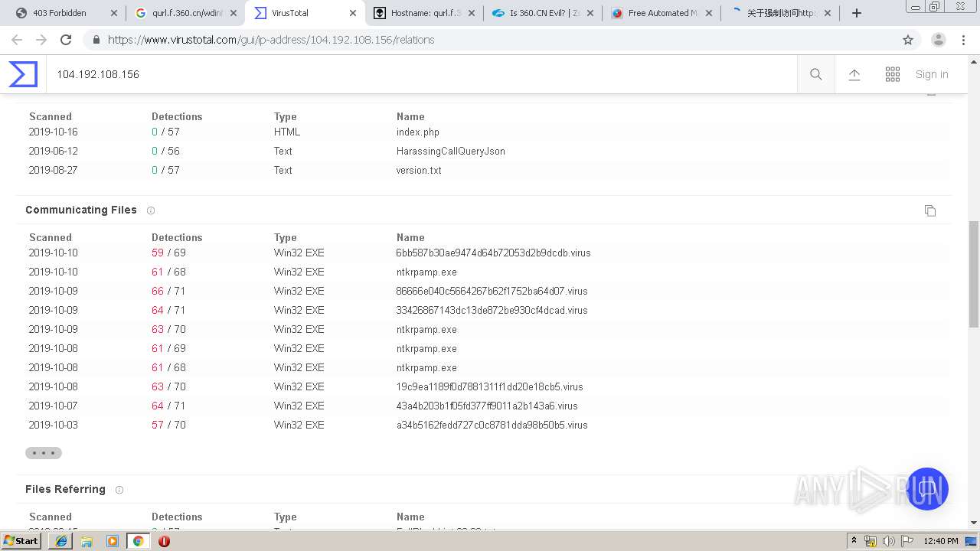Reload the page

click(x=66, y=40)
